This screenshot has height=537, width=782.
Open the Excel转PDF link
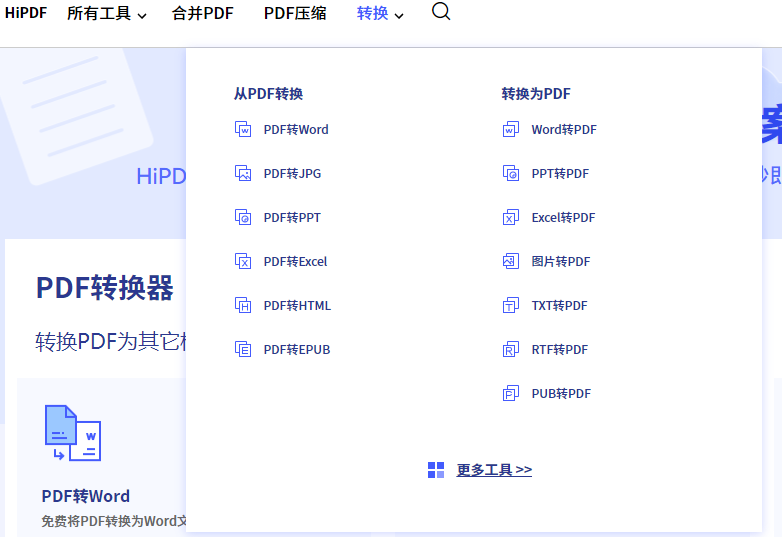(x=564, y=217)
